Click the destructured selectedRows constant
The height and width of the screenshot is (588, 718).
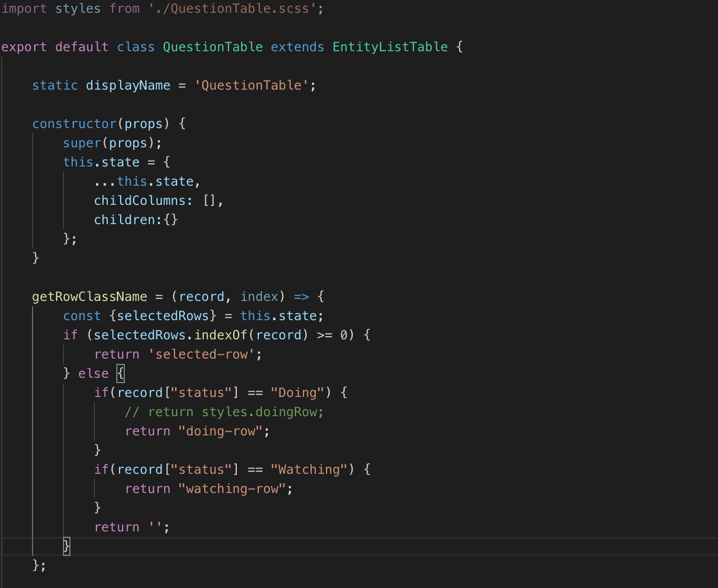(163, 316)
